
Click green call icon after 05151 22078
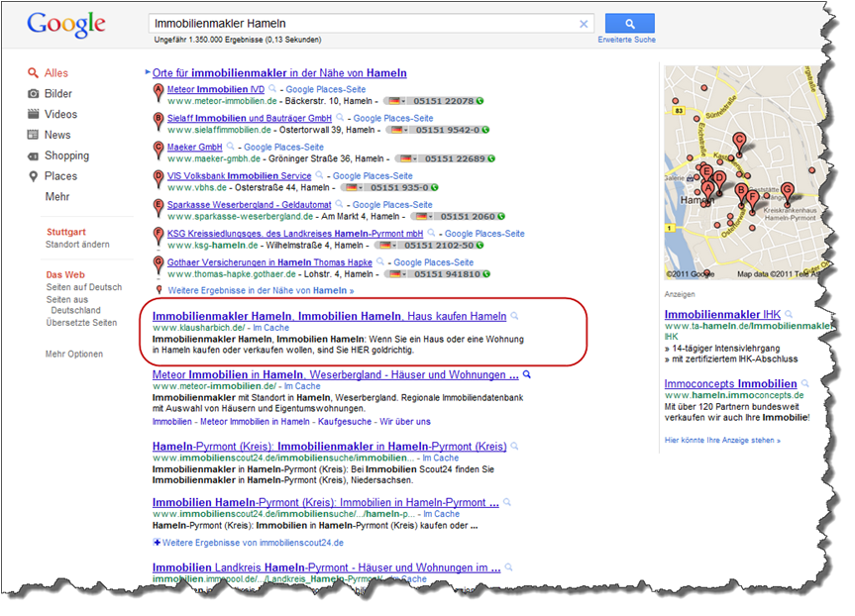coord(480,101)
